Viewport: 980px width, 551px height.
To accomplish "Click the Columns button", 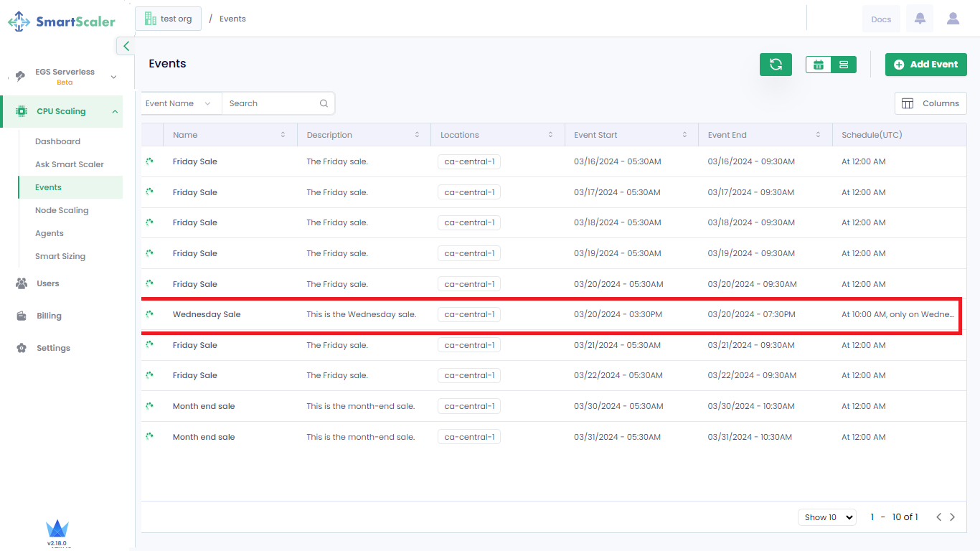I will click(930, 103).
